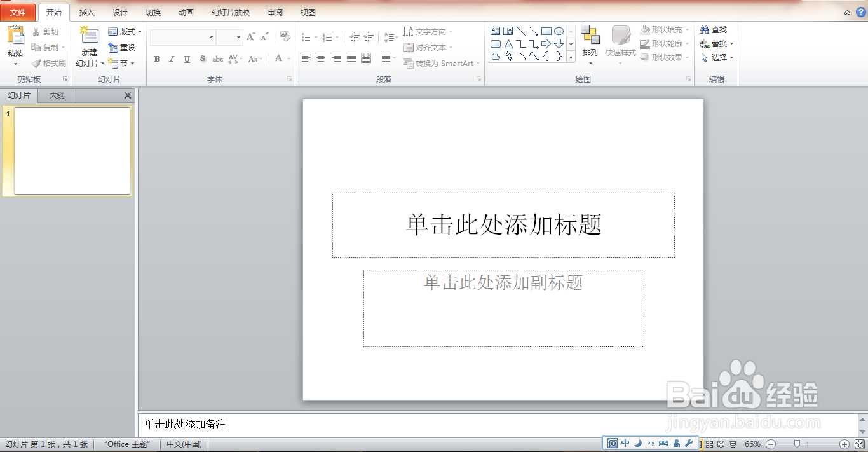Expand the shapes gallery More arrow
The image size is (868, 452).
[571, 57]
